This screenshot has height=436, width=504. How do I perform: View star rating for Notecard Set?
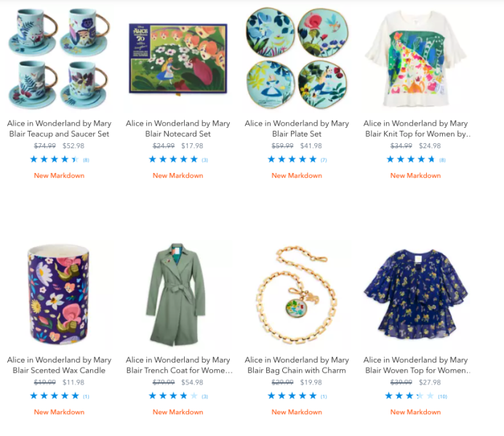173,159
